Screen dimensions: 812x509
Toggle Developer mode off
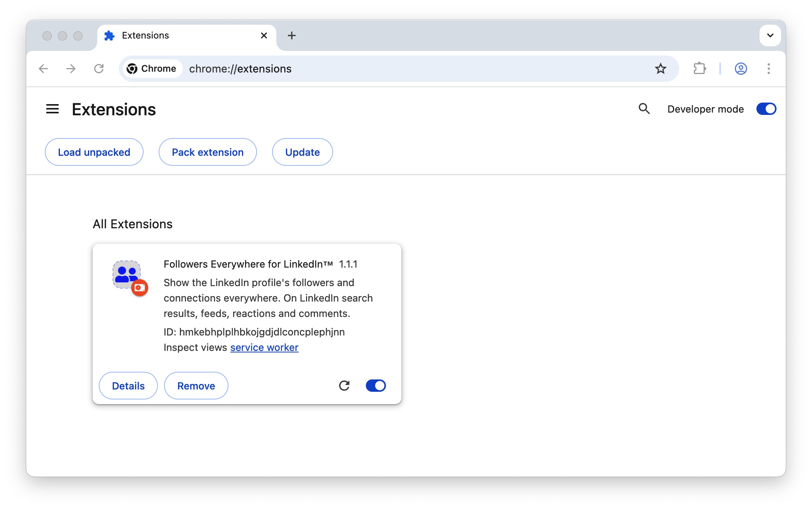click(x=766, y=109)
